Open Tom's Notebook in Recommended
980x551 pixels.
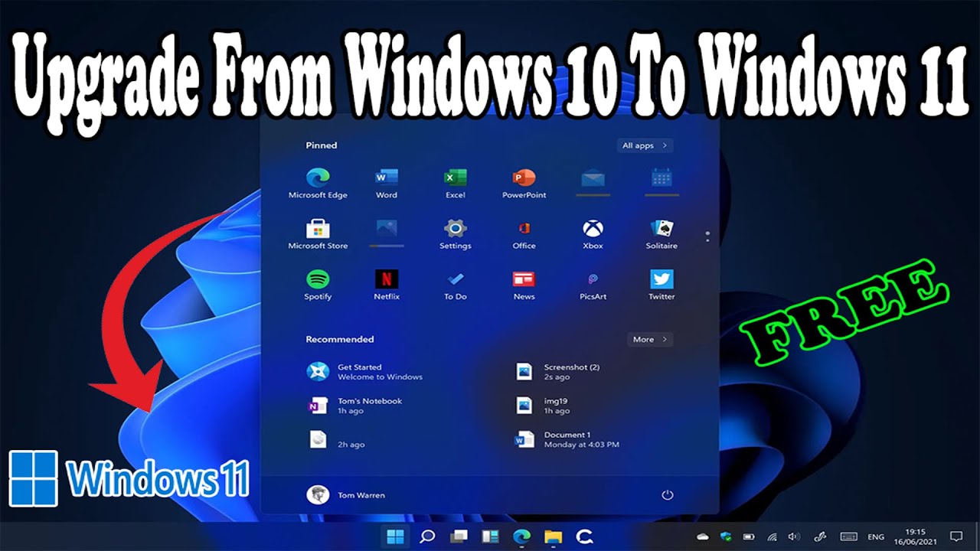pyautogui.click(x=354, y=406)
